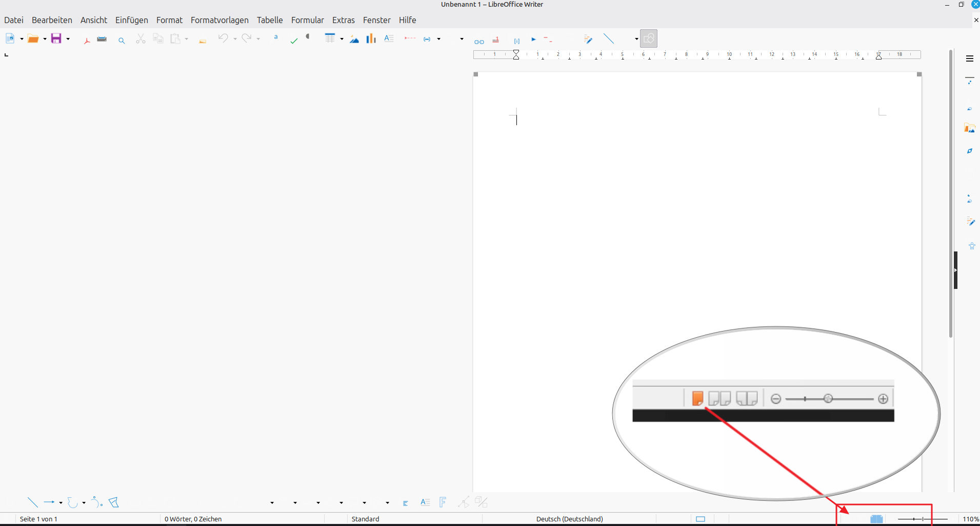
Task: Save the document with the floppy icon
Action: click(x=56, y=38)
